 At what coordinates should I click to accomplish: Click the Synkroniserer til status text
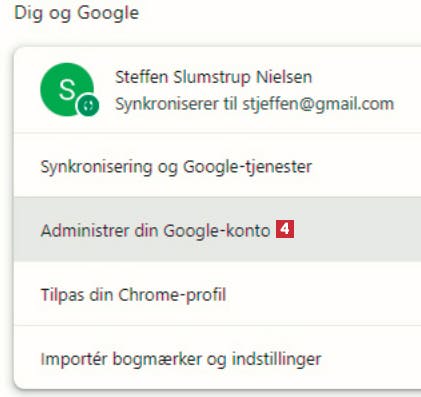click(176, 104)
